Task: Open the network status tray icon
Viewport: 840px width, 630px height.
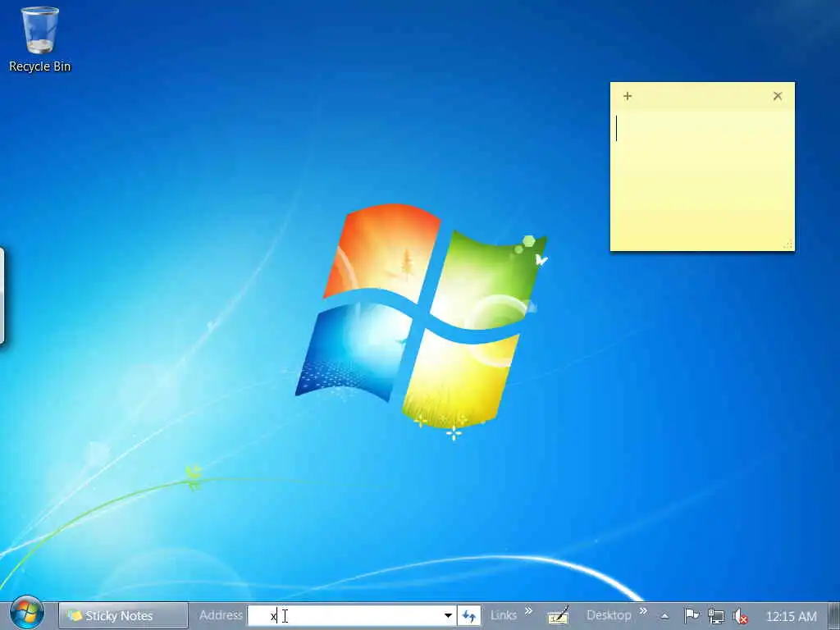Action: (x=716, y=616)
